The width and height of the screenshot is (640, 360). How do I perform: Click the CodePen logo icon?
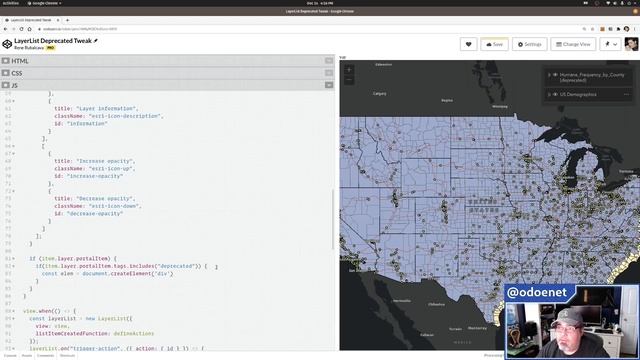(x=7, y=44)
